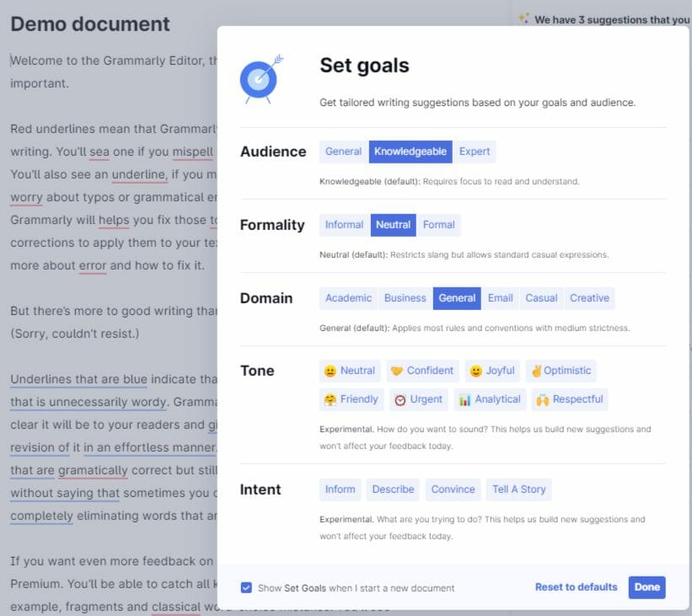Choose Casual domain
The image size is (692, 616).
point(541,298)
